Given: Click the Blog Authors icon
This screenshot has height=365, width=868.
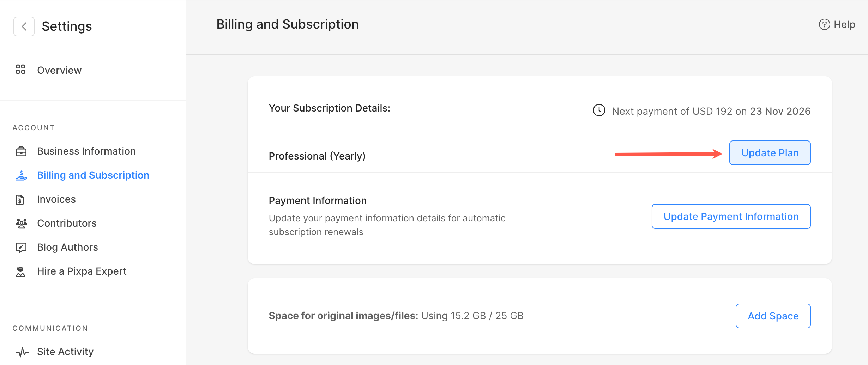Looking at the screenshot, I should tap(21, 247).
